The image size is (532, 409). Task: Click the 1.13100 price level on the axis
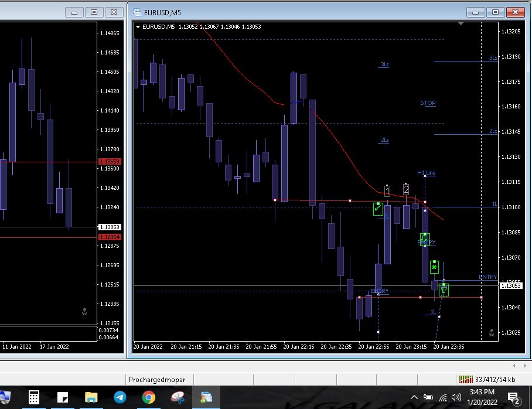(x=511, y=207)
